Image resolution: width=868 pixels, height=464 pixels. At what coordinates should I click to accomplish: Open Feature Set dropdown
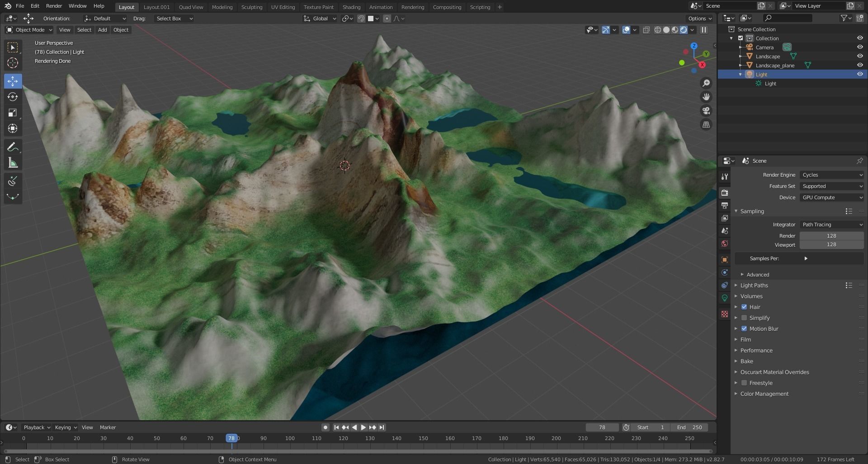click(832, 186)
